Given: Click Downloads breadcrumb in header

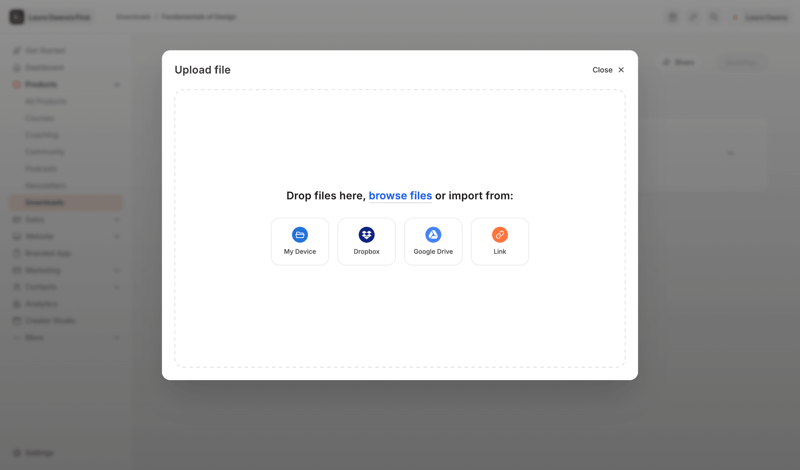Looking at the screenshot, I should coord(133,17).
